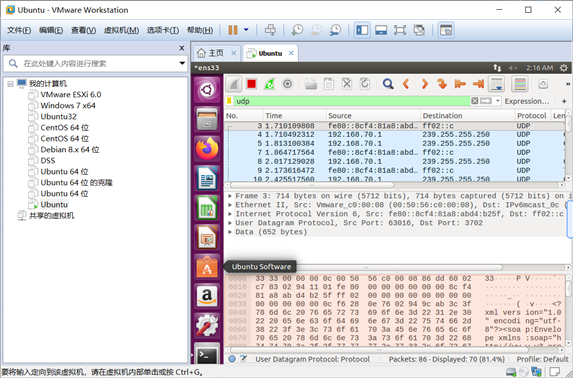Open Amazon launcher icon
Screen dimensions: 573x378
pyautogui.click(x=207, y=296)
